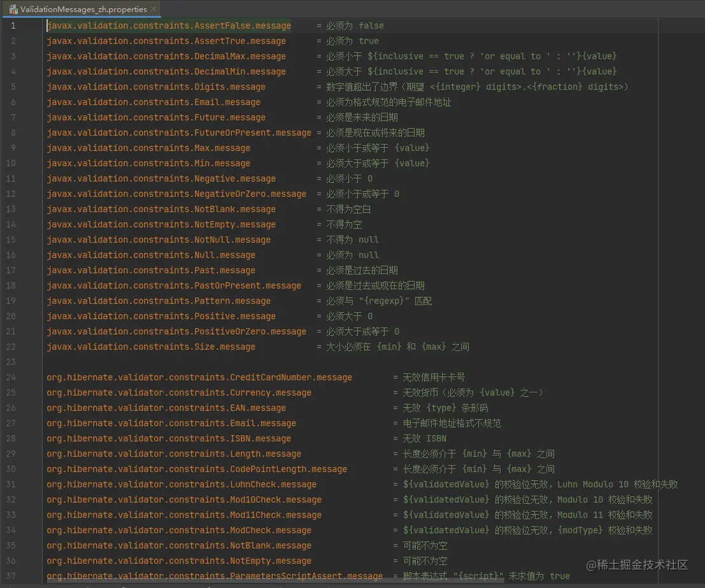
Task: Click the Size.message property key
Action: click(150, 347)
